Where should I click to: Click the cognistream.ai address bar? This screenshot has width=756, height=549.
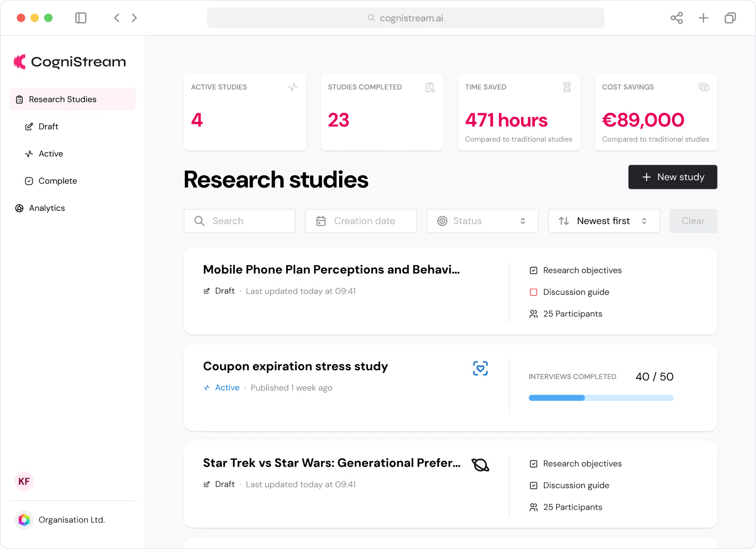coord(405,18)
